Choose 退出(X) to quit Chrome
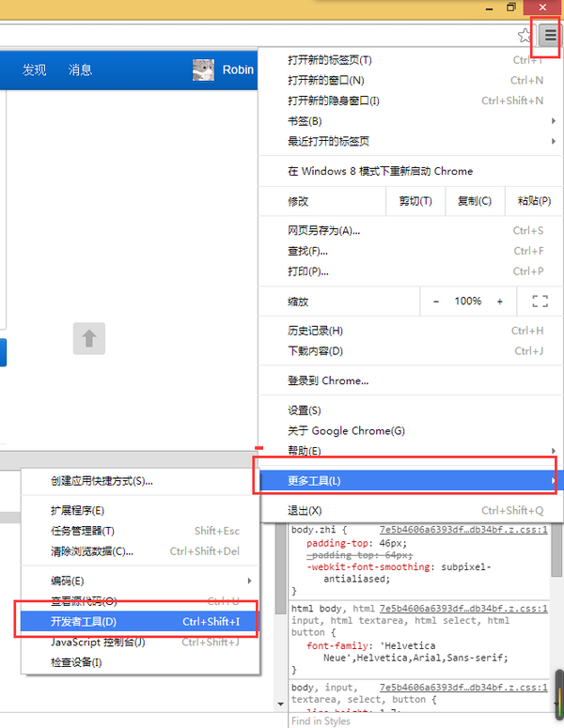This screenshot has height=728, width=564. 411,511
